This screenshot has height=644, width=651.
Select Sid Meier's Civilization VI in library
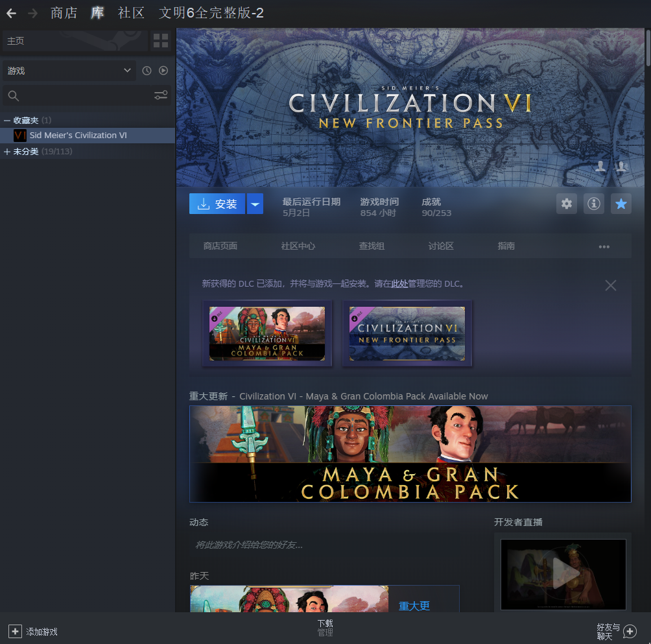78,136
